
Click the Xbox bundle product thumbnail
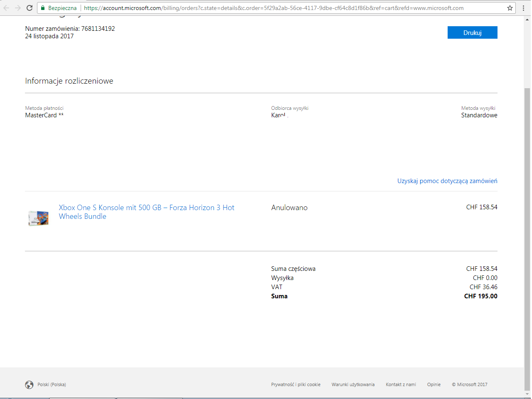tap(38, 218)
